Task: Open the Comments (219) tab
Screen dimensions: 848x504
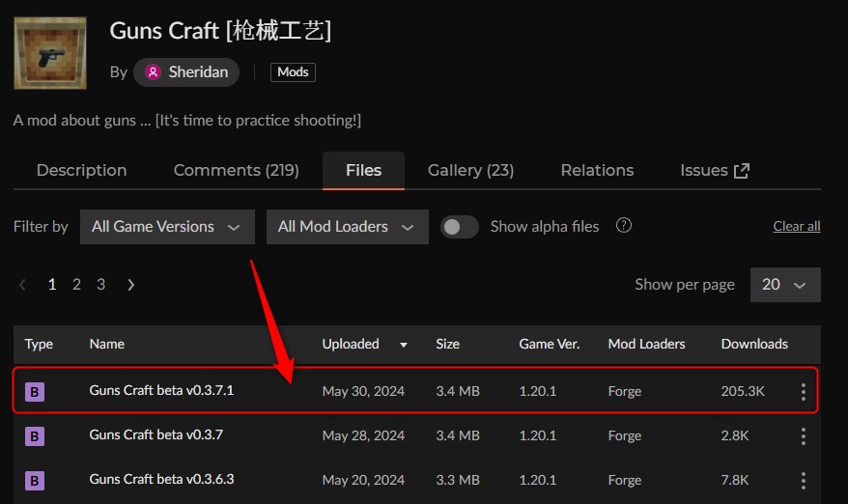Action: [x=237, y=170]
